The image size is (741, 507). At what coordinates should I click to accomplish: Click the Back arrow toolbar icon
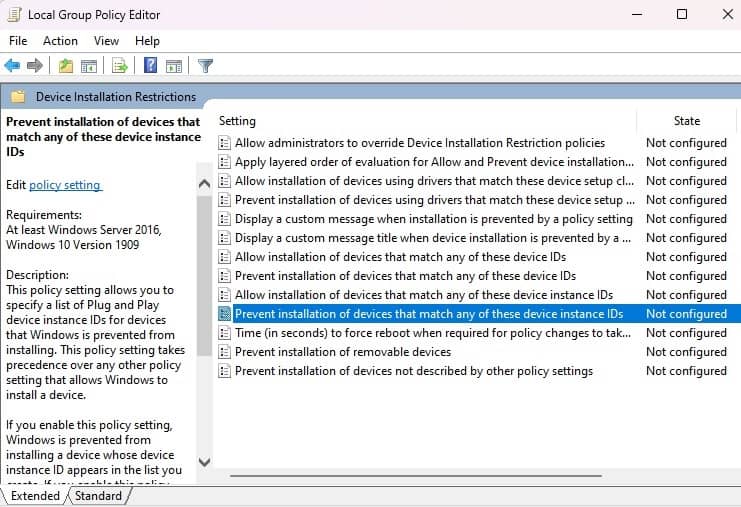(12, 65)
